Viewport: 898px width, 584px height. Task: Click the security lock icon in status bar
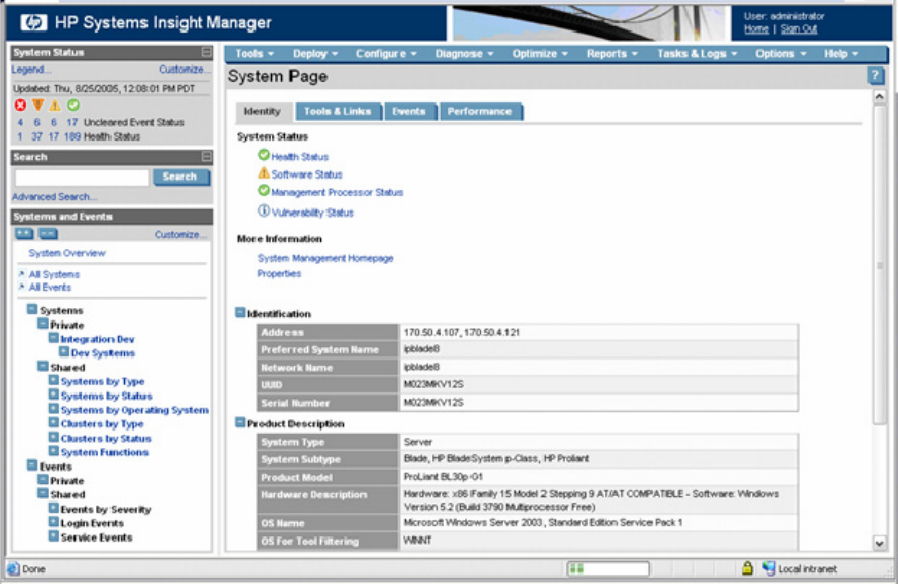(747, 568)
